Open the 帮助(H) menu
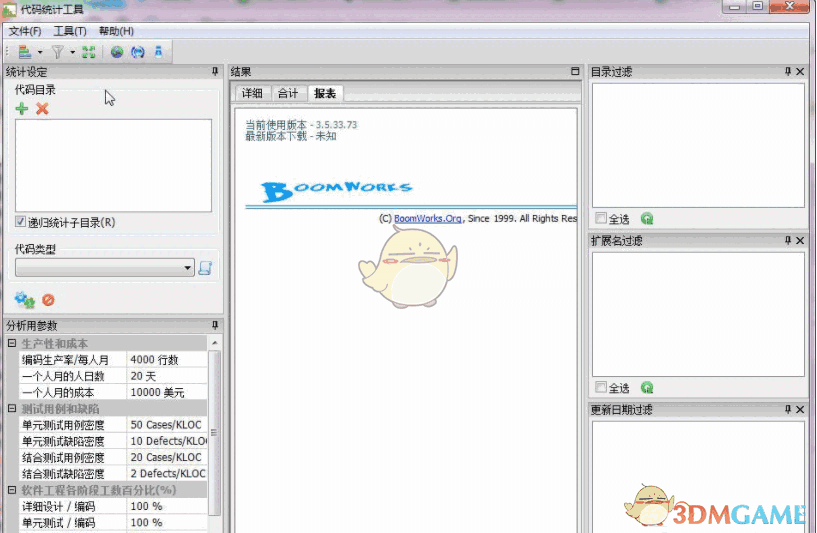 [116, 31]
